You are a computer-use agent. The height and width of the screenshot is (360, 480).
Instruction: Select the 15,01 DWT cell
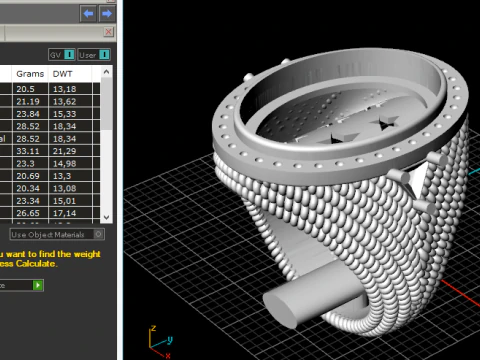(70, 201)
